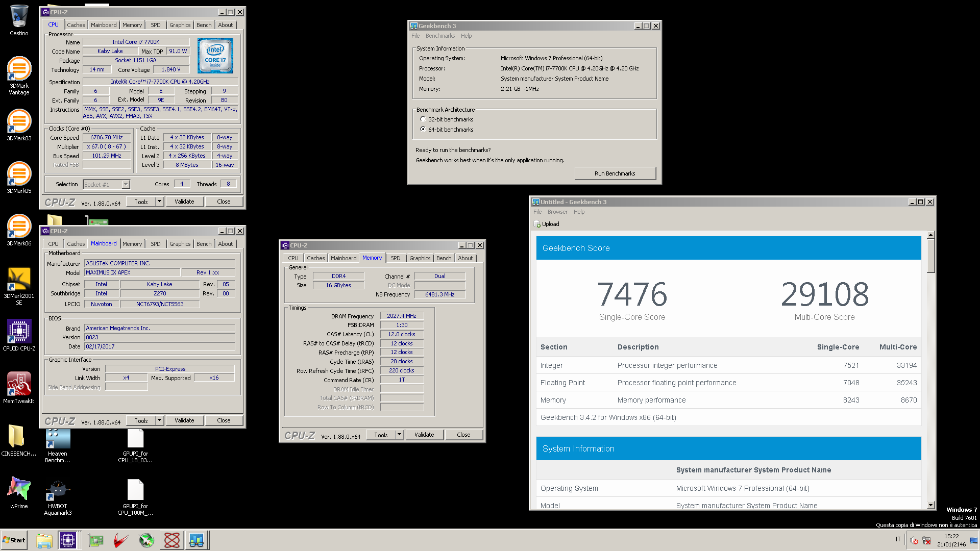The image size is (980, 551).
Task: Click the Run Benchmarks button
Action: pos(615,173)
